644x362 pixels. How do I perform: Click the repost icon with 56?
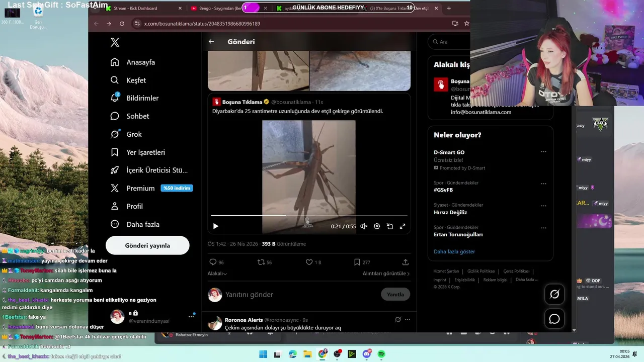pos(265,262)
